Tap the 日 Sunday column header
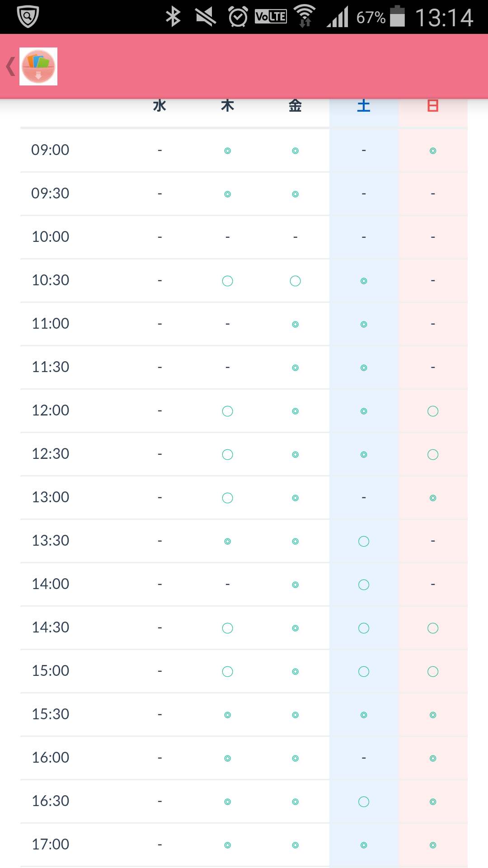The width and height of the screenshot is (488, 868). (x=433, y=106)
